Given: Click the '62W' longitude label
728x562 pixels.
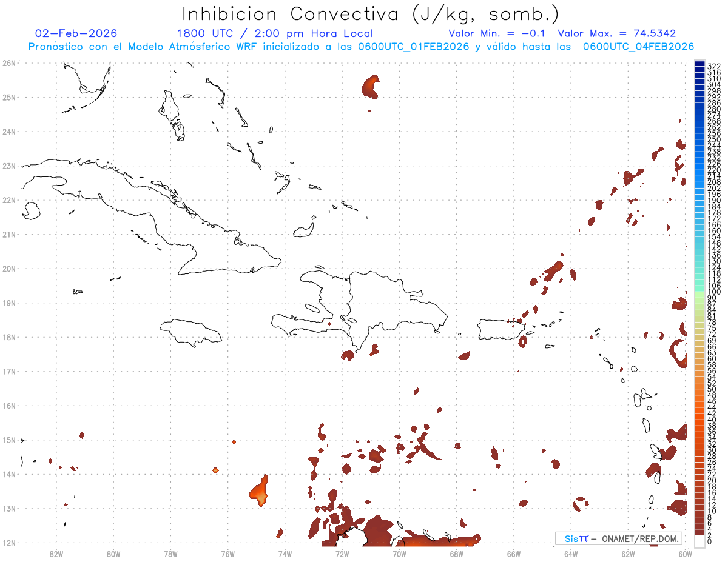Looking at the screenshot, I should (x=628, y=554).
